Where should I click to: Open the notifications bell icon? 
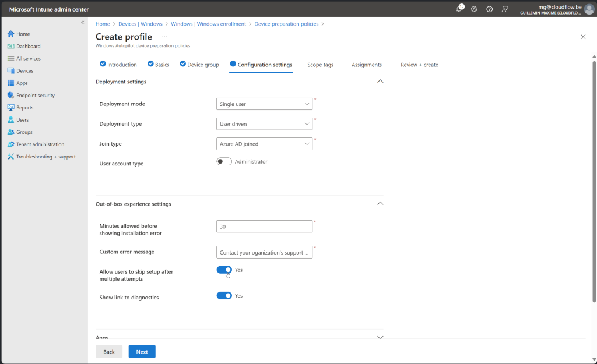tap(459, 9)
